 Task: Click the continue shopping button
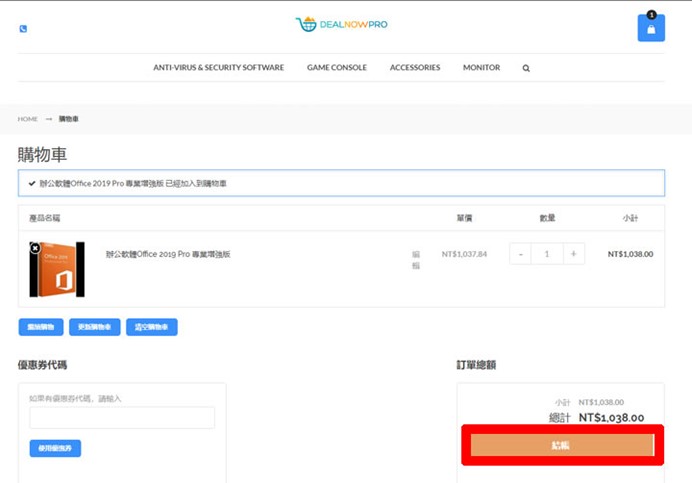coord(41,327)
